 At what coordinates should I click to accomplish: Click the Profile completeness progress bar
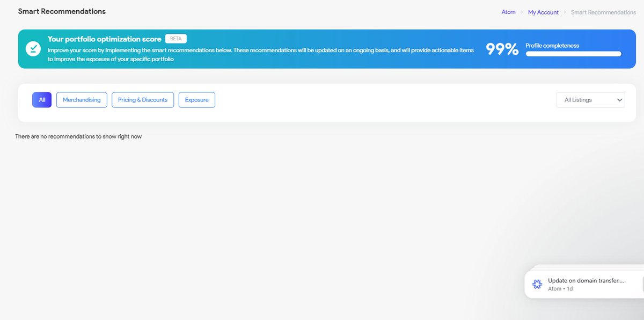[x=573, y=54]
